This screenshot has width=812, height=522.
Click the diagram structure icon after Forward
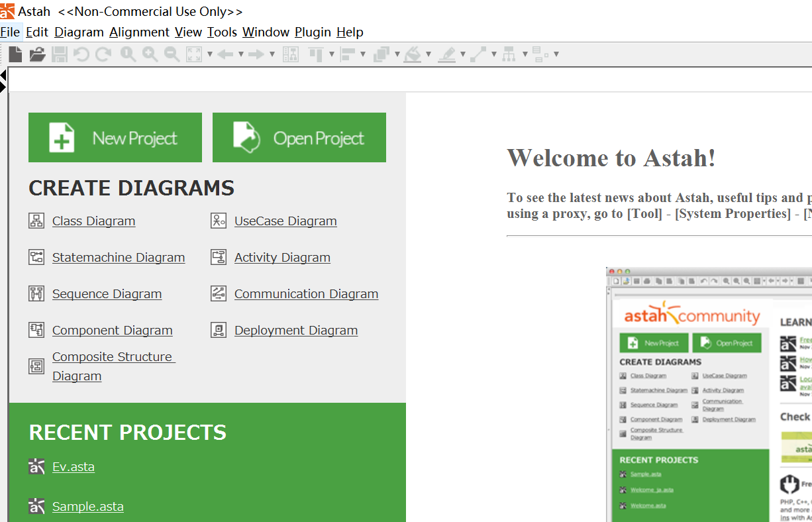click(291, 54)
